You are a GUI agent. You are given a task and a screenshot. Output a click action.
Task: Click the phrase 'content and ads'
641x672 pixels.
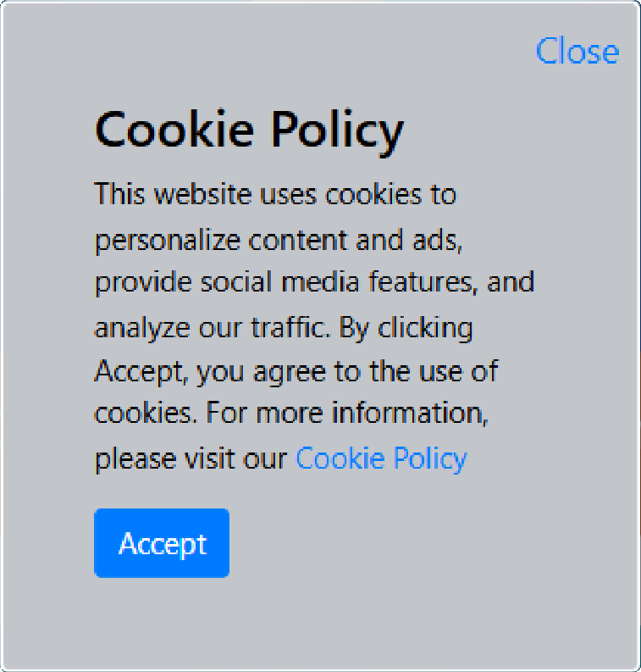pos(356,240)
